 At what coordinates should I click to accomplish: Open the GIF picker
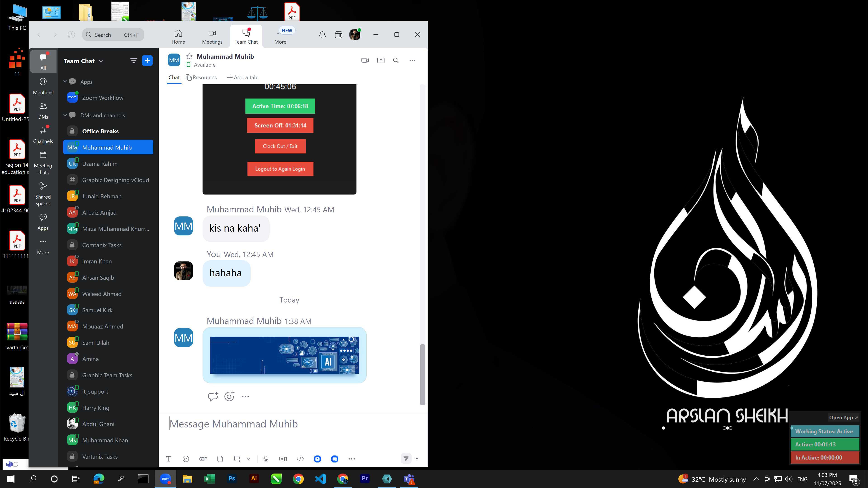pyautogui.click(x=203, y=459)
